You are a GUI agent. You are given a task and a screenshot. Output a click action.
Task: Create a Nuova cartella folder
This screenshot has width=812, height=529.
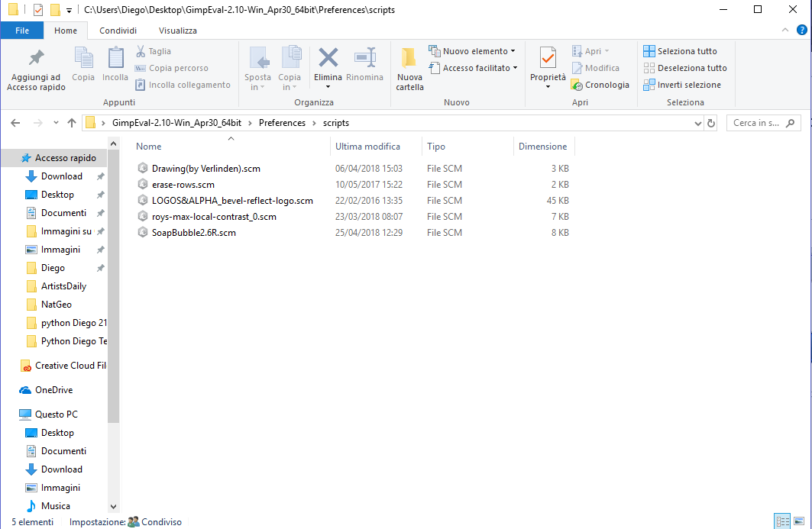coord(409,69)
